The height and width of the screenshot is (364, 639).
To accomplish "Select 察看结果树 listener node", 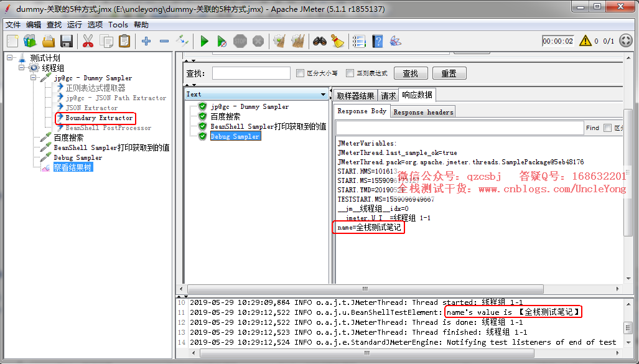I will [x=73, y=167].
